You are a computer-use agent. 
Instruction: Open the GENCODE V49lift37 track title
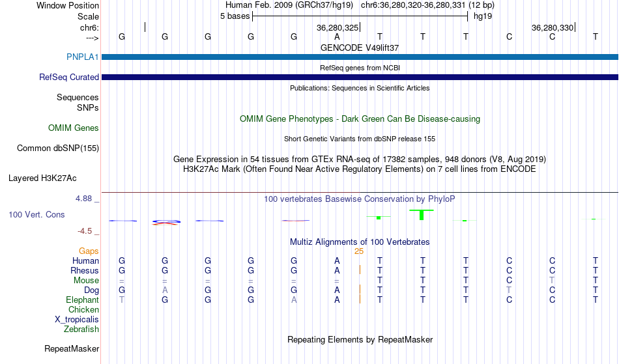tap(360, 48)
